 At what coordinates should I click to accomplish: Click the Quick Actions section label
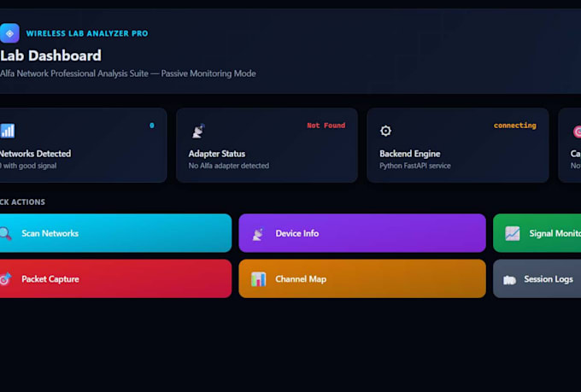pos(22,202)
